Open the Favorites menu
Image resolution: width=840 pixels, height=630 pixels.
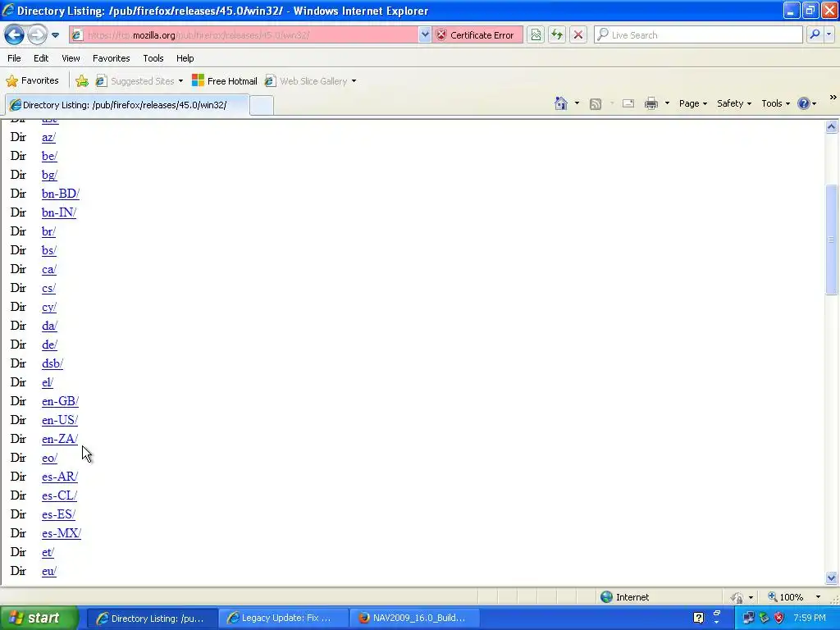(111, 58)
